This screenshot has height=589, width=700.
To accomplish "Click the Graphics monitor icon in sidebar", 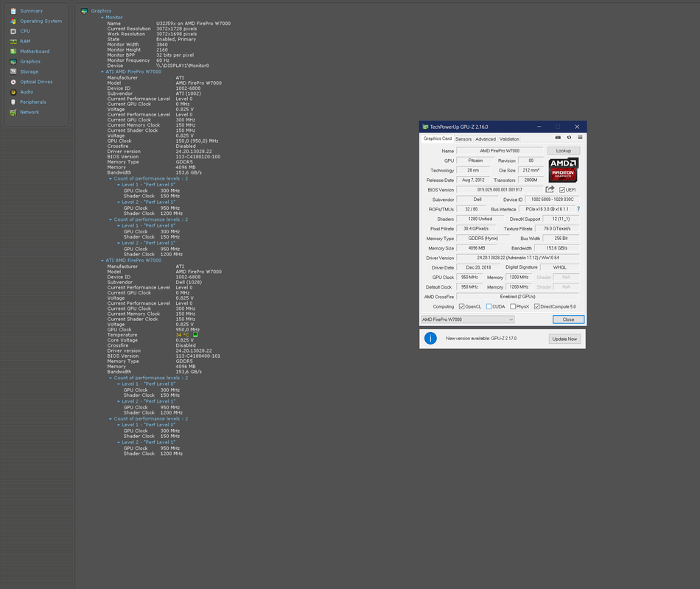I will coord(13,62).
